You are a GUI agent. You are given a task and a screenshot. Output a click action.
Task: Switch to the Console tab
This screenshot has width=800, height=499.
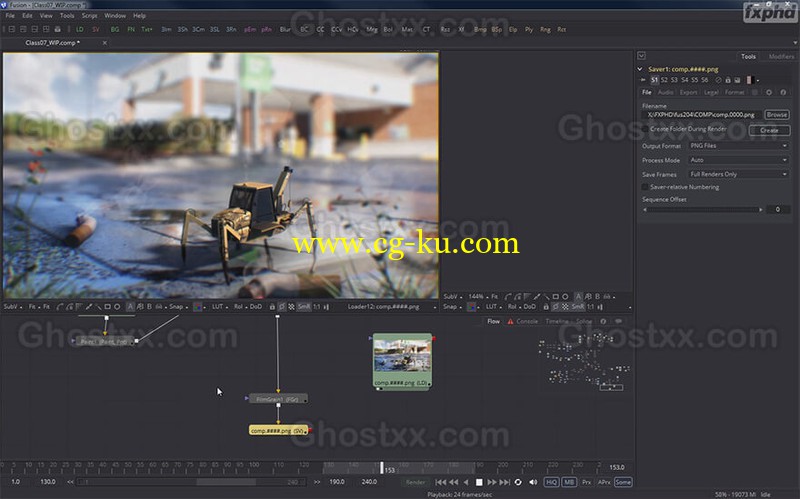coord(527,321)
